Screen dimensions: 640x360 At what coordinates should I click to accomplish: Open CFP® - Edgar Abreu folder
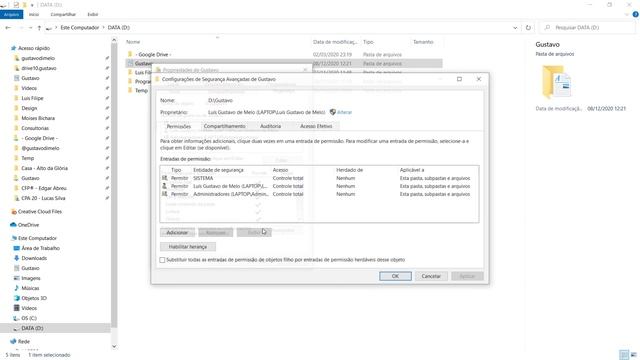pyautogui.click(x=40, y=188)
